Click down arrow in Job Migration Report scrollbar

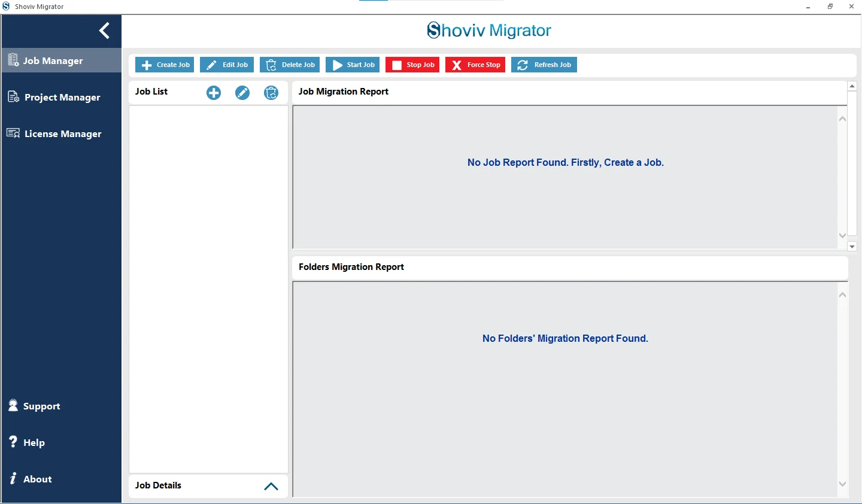842,235
